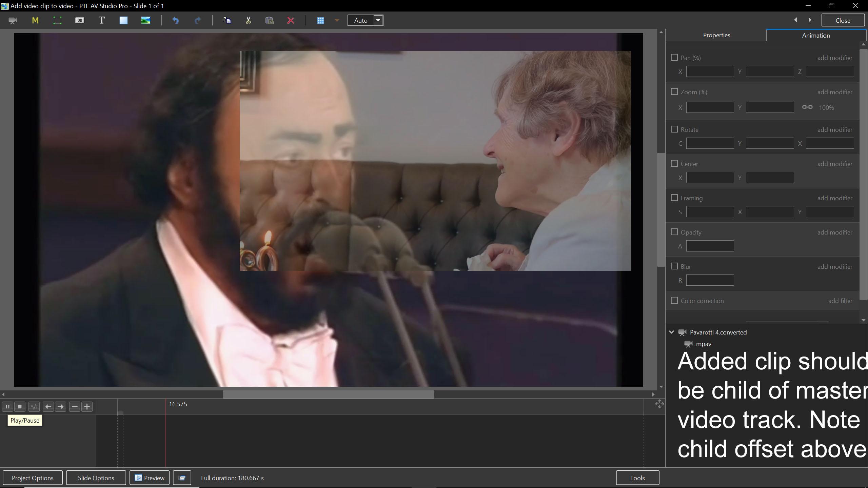Enable the Zoom (%) checkbox
This screenshot has width=868, height=488.
click(x=674, y=92)
